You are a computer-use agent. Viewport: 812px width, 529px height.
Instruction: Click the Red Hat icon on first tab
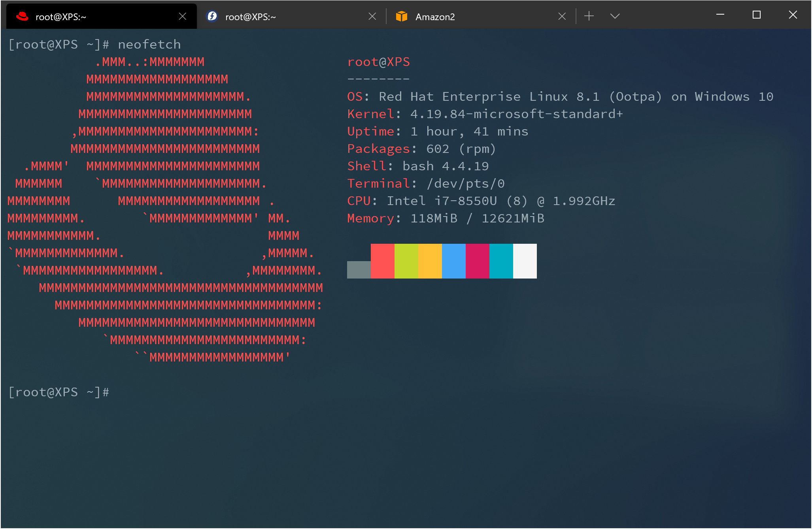(x=23, y=16)
